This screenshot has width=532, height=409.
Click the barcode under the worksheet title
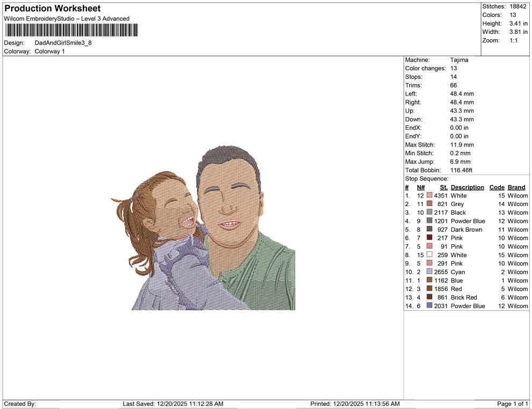click(x=70, y=30)
